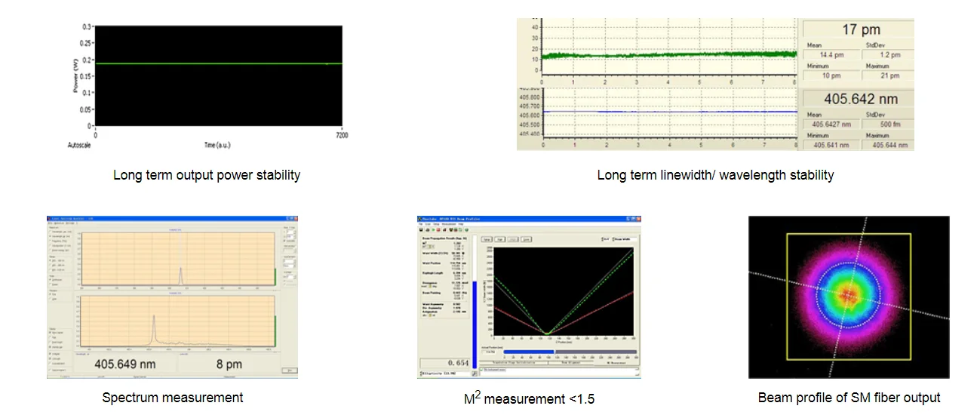The image size is (980, 415).
Task: Open the File menu in spectrum analyzer window
Action: point(51,223)
